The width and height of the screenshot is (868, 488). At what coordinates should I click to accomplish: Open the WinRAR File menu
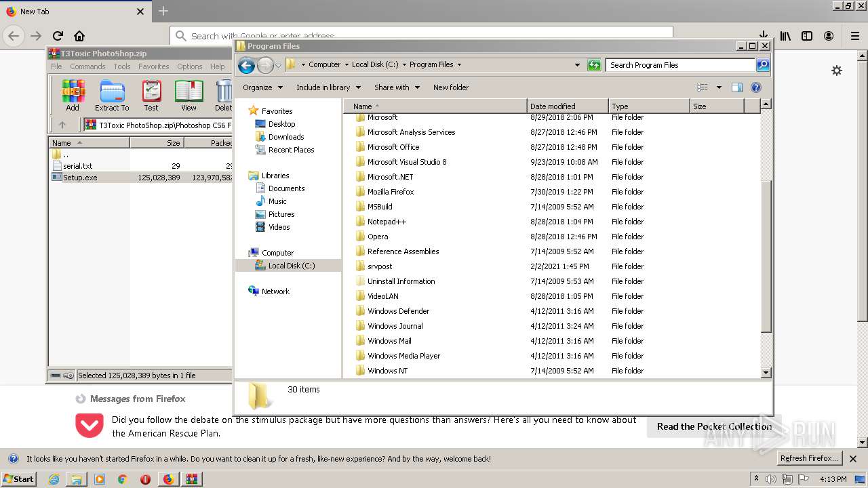tap(56, 66)
